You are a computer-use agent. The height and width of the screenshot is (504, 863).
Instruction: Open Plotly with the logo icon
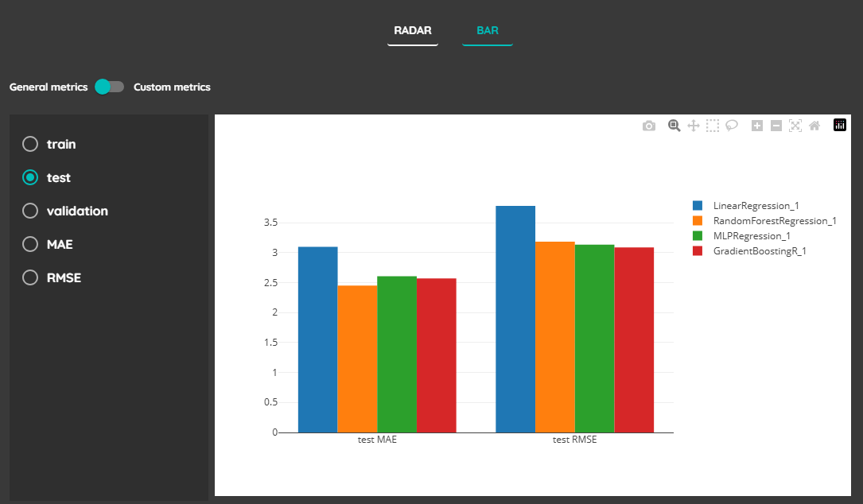tap(840, 125)
